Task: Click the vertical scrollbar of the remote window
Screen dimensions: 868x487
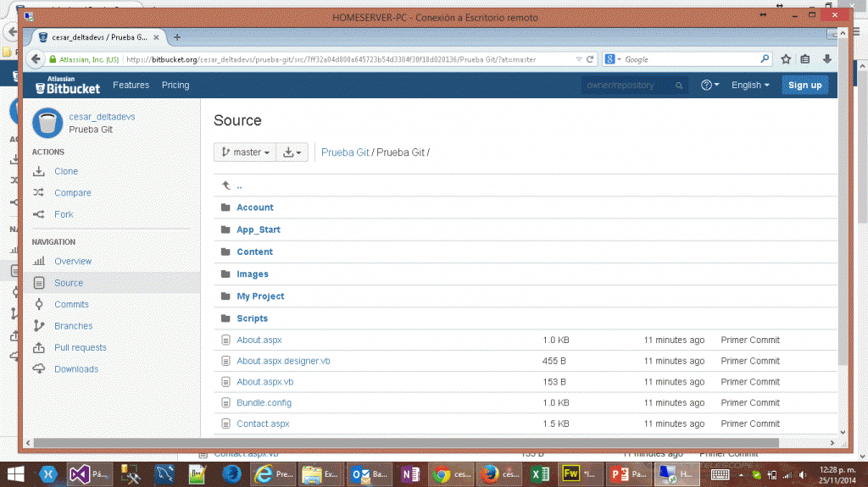Action: tap(843, 202)
